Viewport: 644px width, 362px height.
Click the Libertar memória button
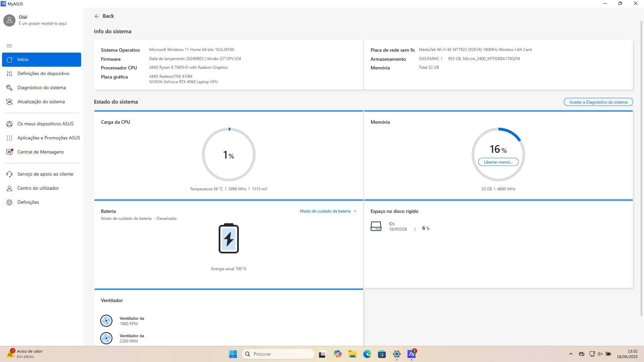(498, 162)
